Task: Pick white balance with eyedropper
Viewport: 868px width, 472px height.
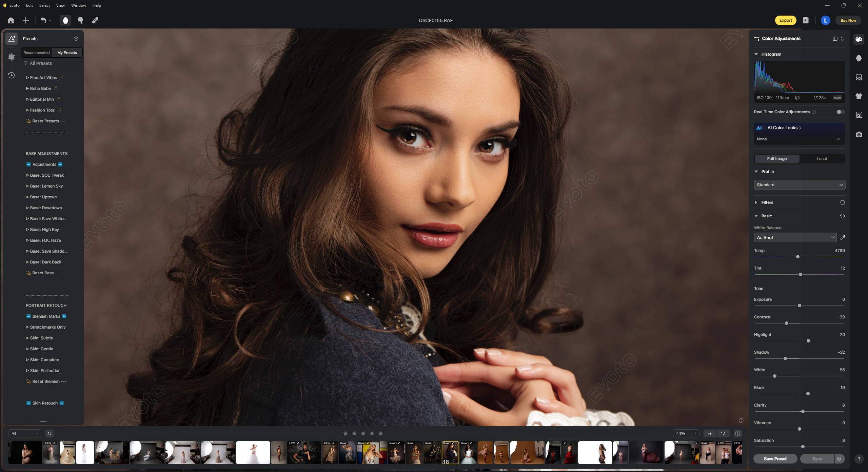Action: point(843,237)
